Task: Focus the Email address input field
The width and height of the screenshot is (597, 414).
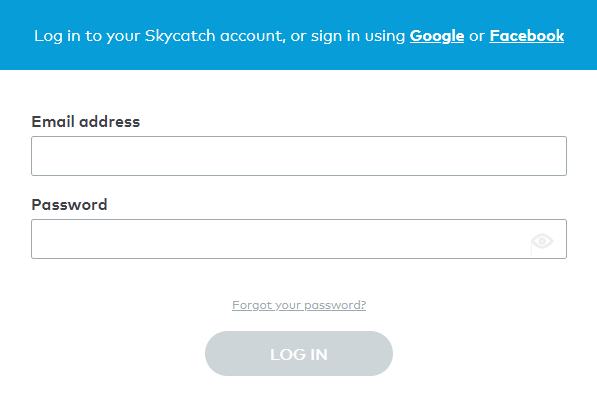Action: 299,156
